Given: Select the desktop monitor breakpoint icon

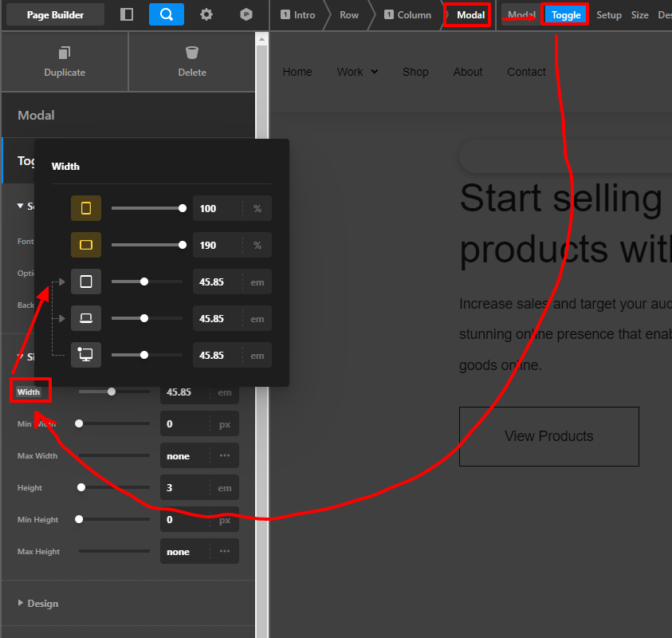Looking at the screenshot, I should [x=86, y=355].
